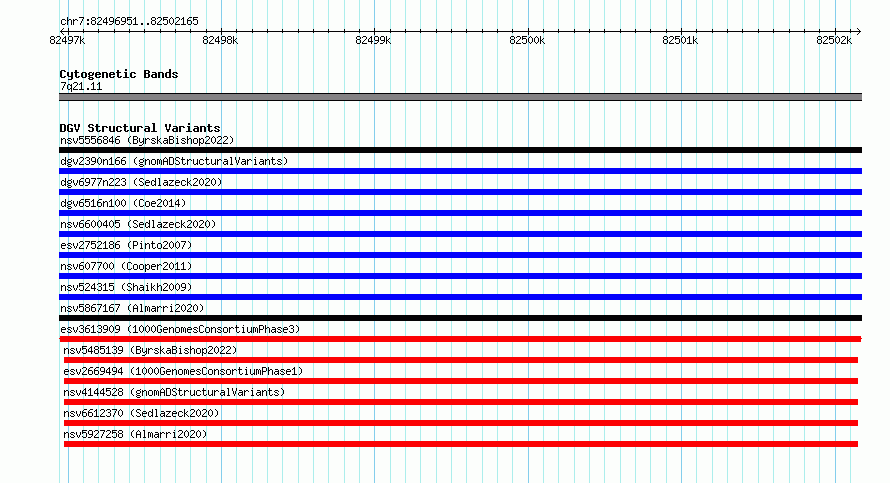Open variant label nsv6600405 (Sedlazeck2020)
The height and width of the screenshot is (483, 890).
pos(138,224)
